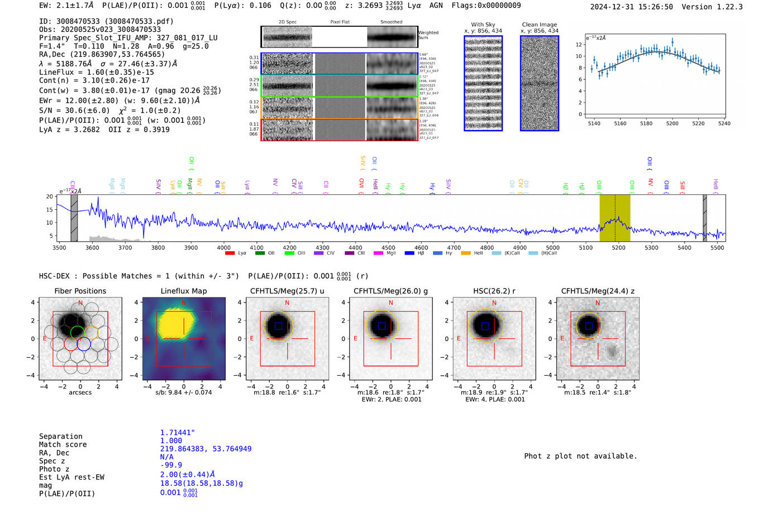This screenshot has height=532, width=782.
Task: Select the blue-bordered 2D fiber spectrum row
Action: 339,64
